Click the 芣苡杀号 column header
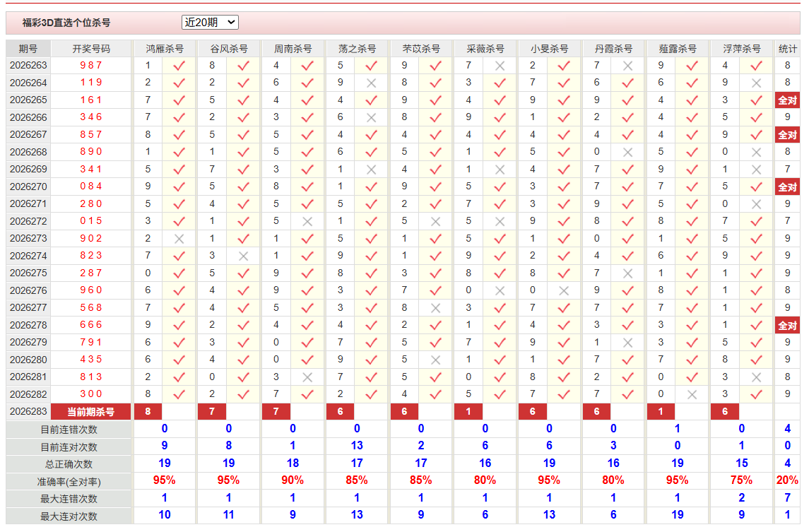 click(421, 49)
